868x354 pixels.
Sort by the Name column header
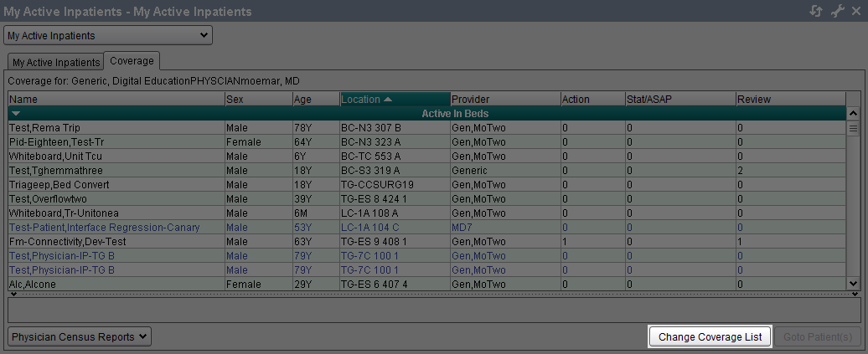[x=116, y=99]
